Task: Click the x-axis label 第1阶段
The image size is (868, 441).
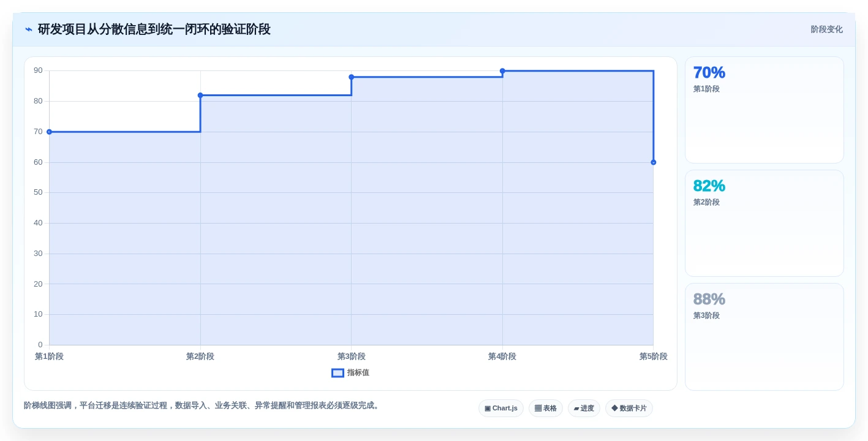Action: pyautogui.click(x=49, y=356)
